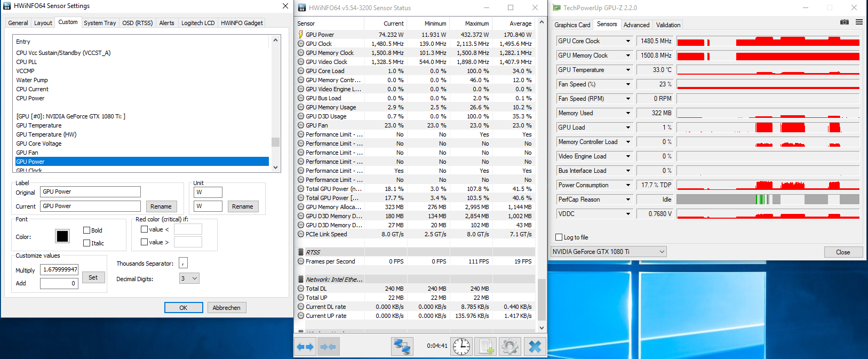Image resolution: width=868 pixels, height=359 pixels.
Task: Click the icon beside Frames per Second
Action: click(x=301, y=261)
